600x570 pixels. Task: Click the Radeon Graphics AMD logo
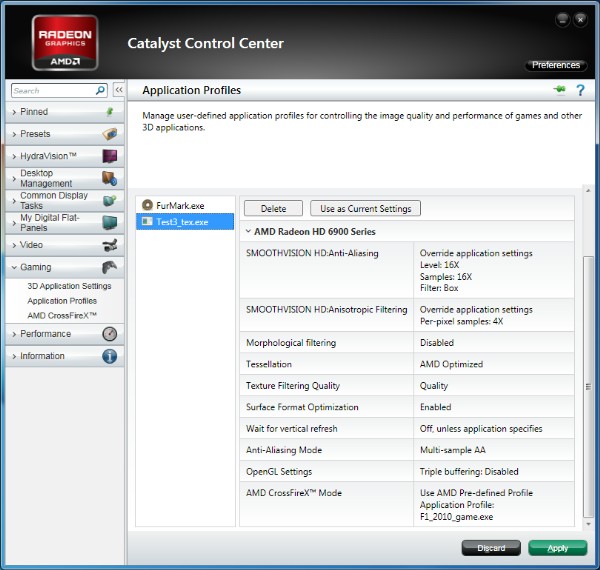tap(65, 42)
